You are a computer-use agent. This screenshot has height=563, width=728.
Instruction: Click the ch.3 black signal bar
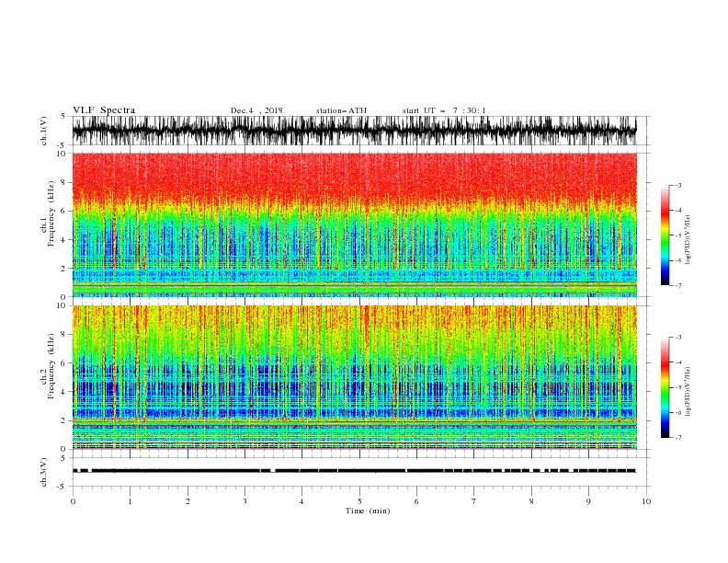354,471
